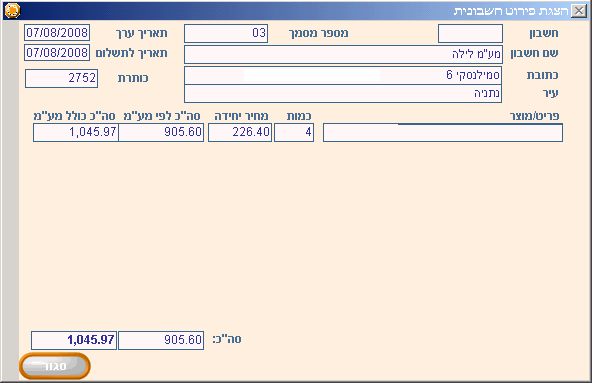Screen dimensions: 592x383
Task: Close the invoice detail window
Action: pyautogui.click(x=578, y=11)
